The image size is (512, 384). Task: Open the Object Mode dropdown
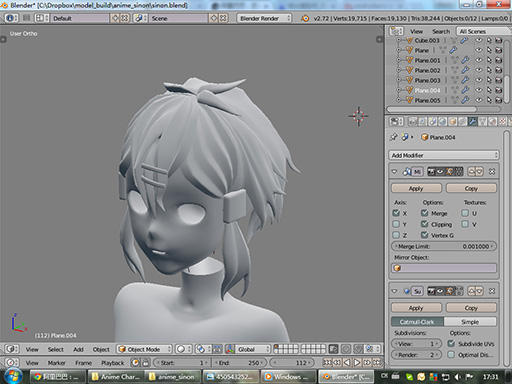click(x=144, y=349)
